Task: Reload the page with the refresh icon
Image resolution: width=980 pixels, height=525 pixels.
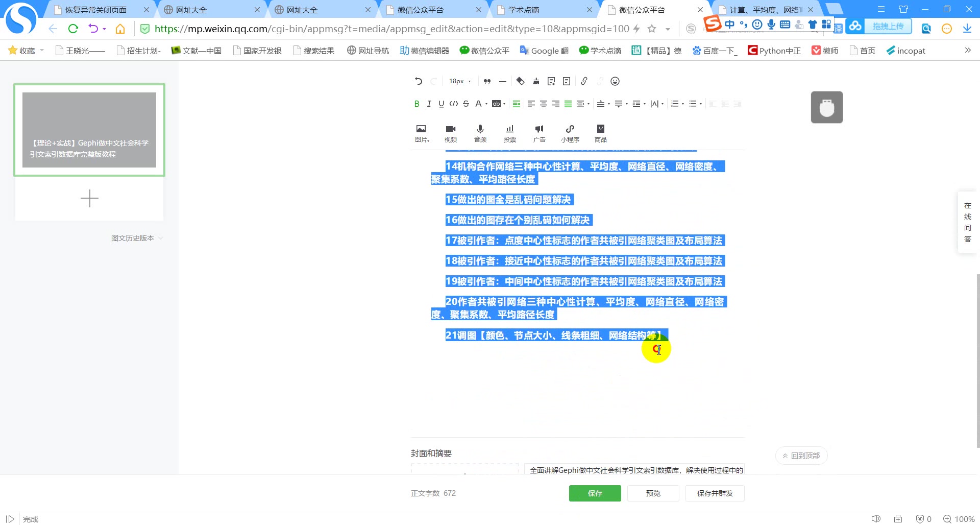Action: [x=73, y=29]
